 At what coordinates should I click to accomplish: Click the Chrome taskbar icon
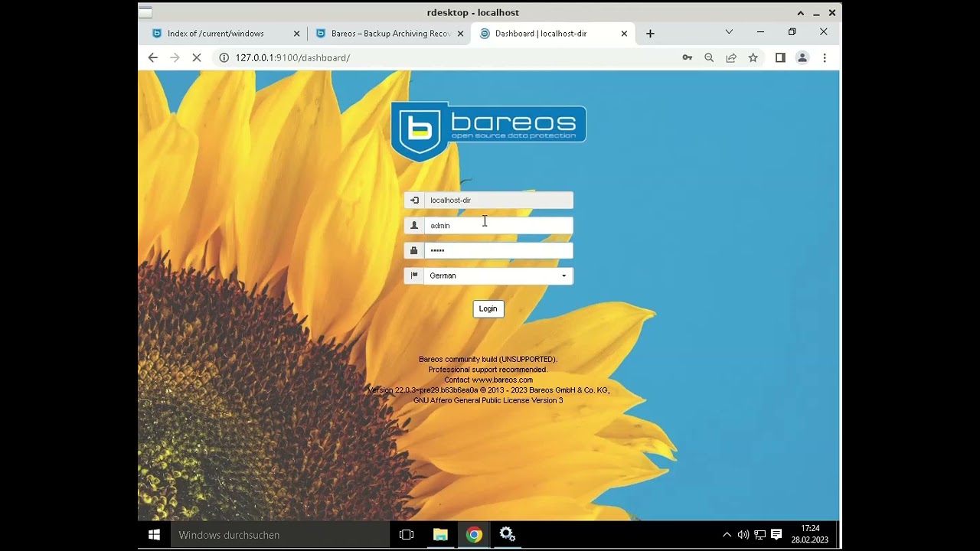point(474,535)
